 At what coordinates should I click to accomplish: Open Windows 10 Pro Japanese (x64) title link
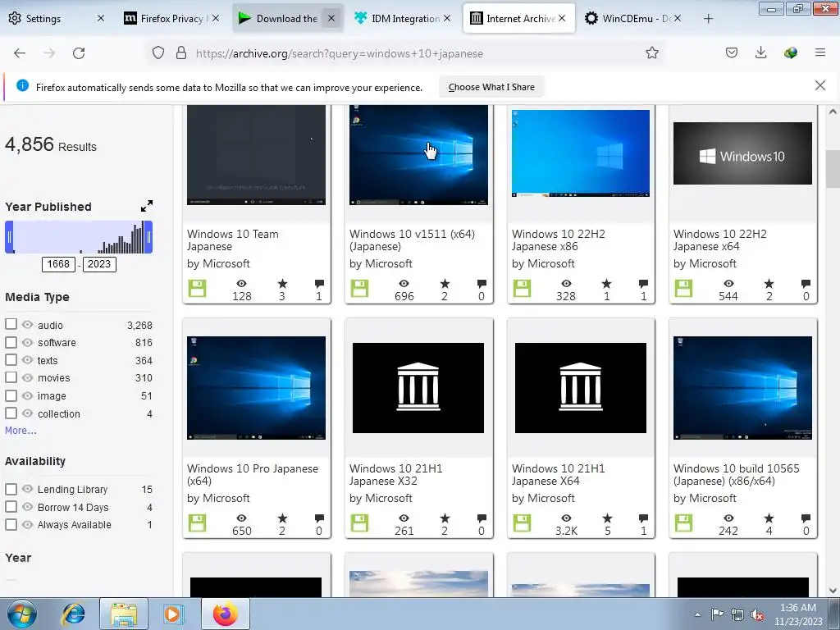tap(253, 475)
